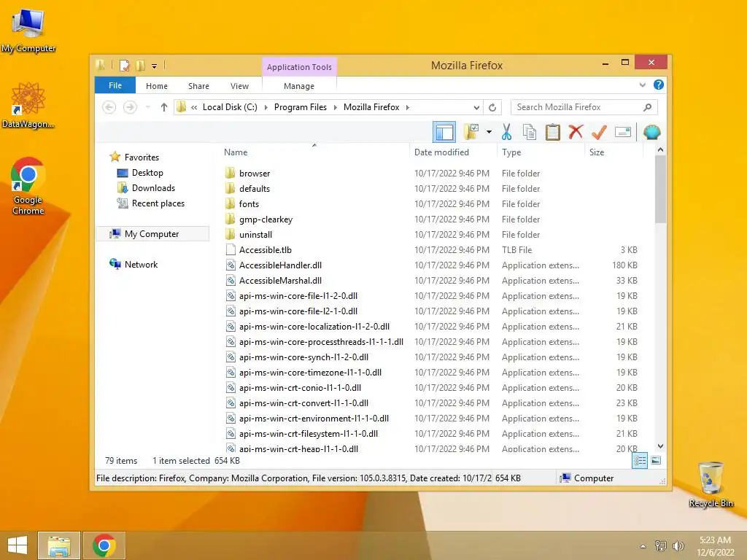The height and width of the screenshot is (560, 747).
Task: Click the red X Delete icon
Action: (x=576, y=131)
